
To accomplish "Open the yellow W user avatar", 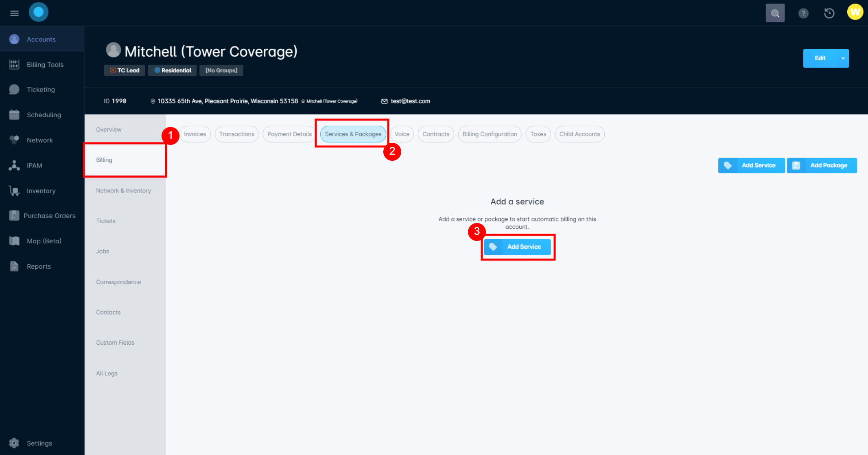I will pyautogui.click(x=855, y=12).
